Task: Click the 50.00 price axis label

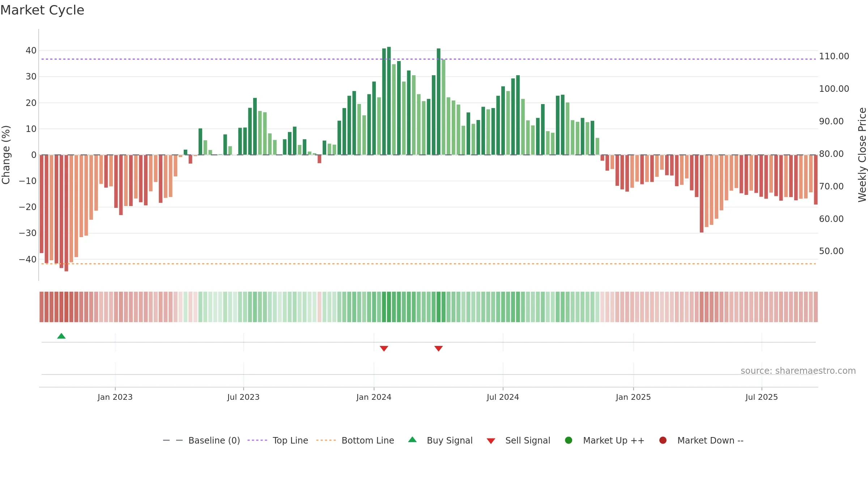Action: (x=831, y=251)
